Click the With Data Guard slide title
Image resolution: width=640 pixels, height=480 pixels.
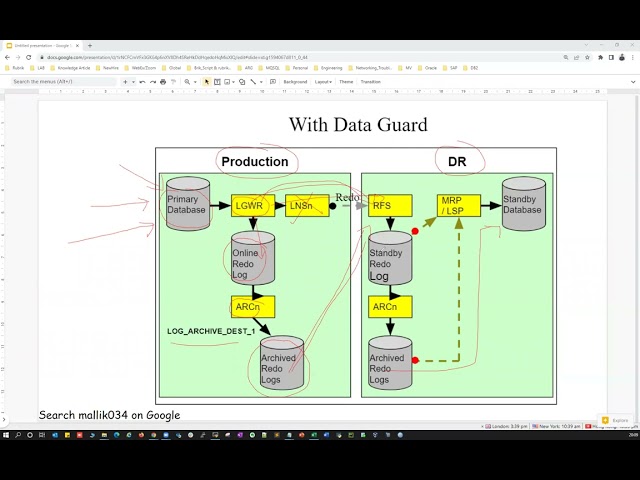pyautogui.click(x=358, y=124)
